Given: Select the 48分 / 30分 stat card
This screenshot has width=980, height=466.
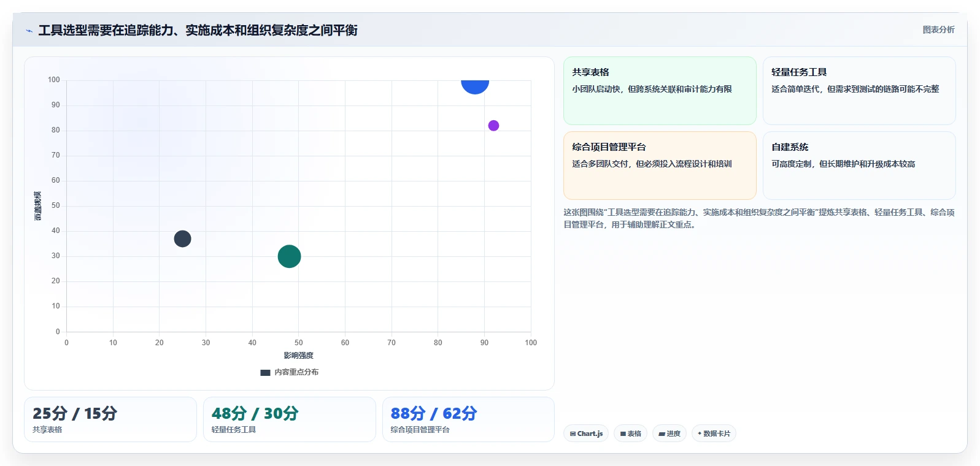Looking at the screenshot, I should tap(290, 419).
